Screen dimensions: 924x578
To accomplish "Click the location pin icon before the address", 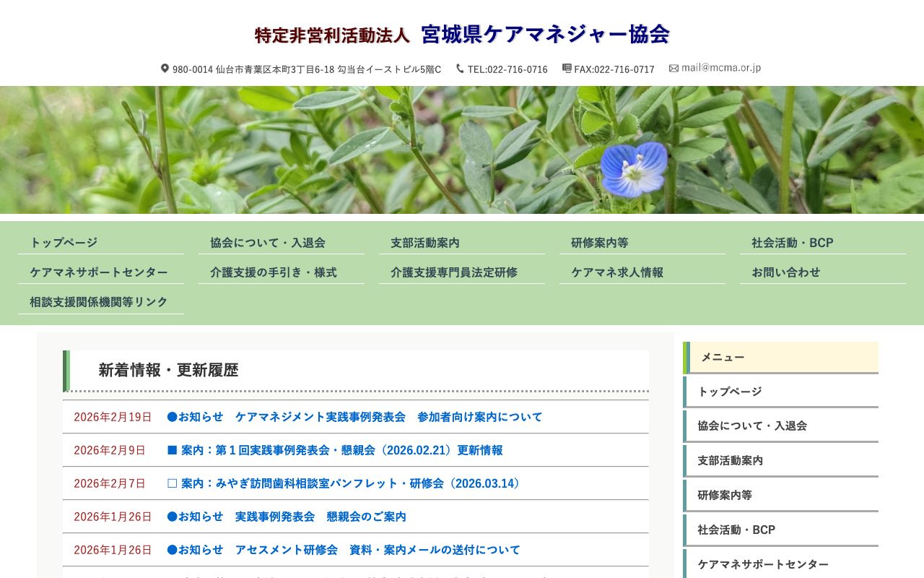I will (165, 69).
